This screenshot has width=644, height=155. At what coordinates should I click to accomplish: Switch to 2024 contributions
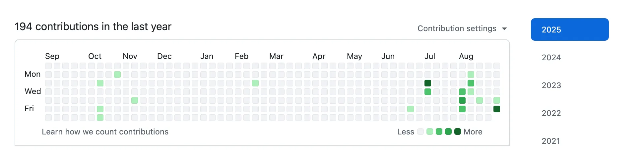[x=551, y=58]
